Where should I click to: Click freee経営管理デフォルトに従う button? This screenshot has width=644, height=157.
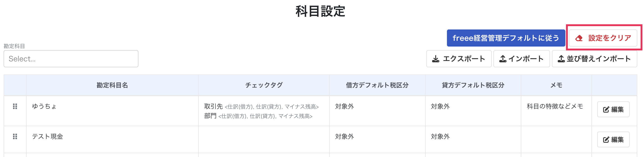(506, 38)
